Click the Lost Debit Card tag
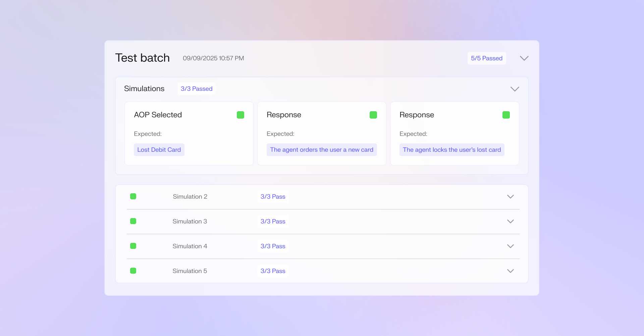644x336 pixels. coord(159,150)
